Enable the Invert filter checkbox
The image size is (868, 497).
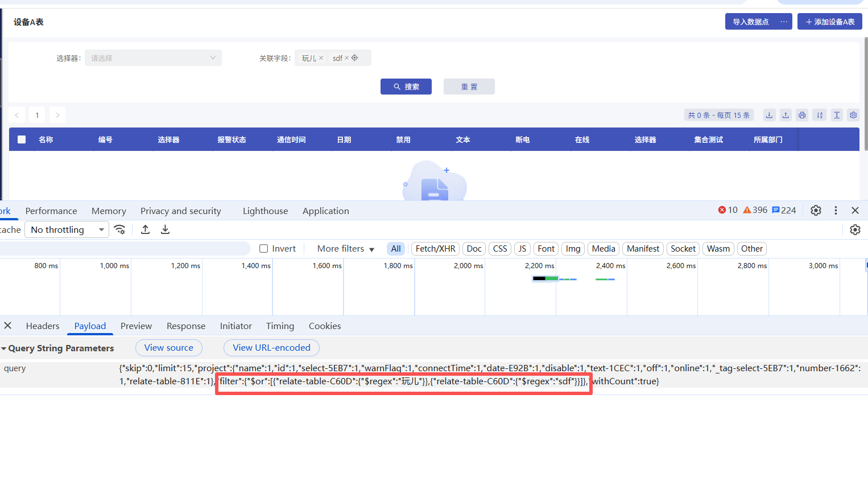[x=264, y=249]
